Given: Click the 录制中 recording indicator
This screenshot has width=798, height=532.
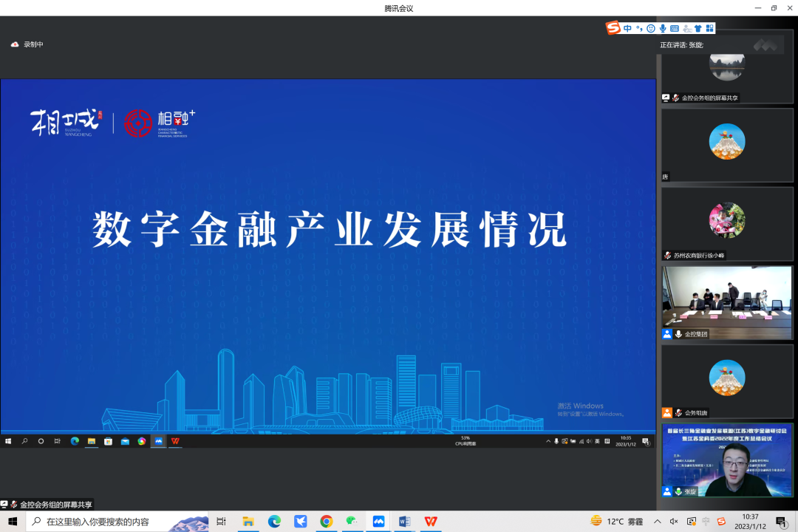Looking at the screenshot, I should [x=27, y=44].
